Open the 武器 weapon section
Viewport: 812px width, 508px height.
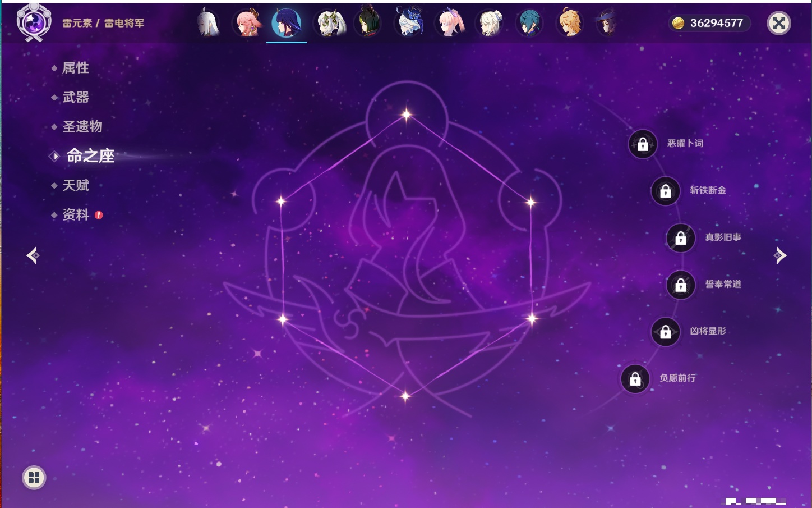point(75,97)
